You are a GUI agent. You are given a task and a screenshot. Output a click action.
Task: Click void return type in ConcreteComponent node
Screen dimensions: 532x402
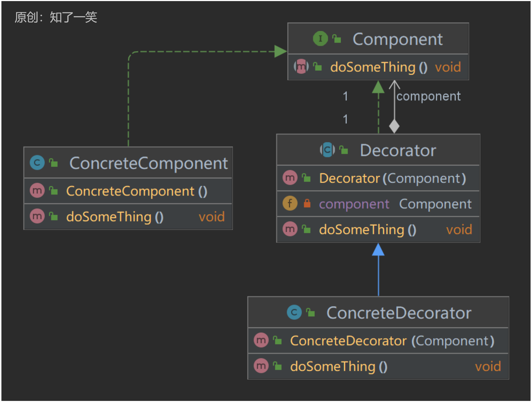211,217
